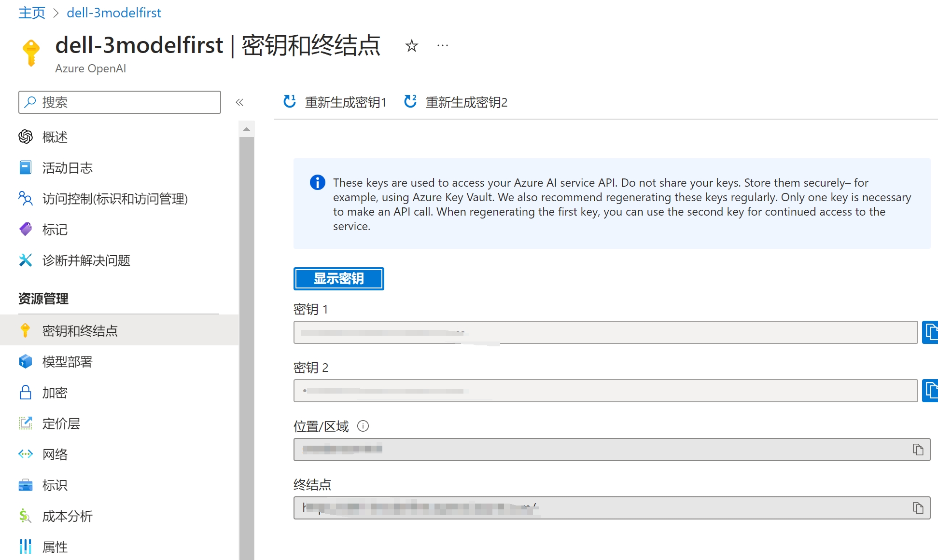Screen dimensions: 938x560
Task: Click the network icon beside 网络
Action: click(x=26, y=454)
